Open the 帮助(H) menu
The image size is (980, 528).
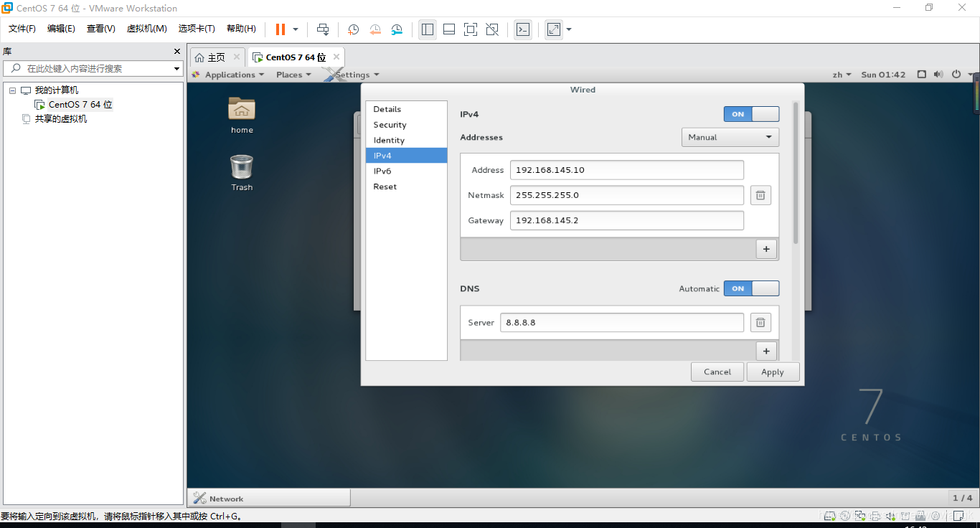pos(241,29)
